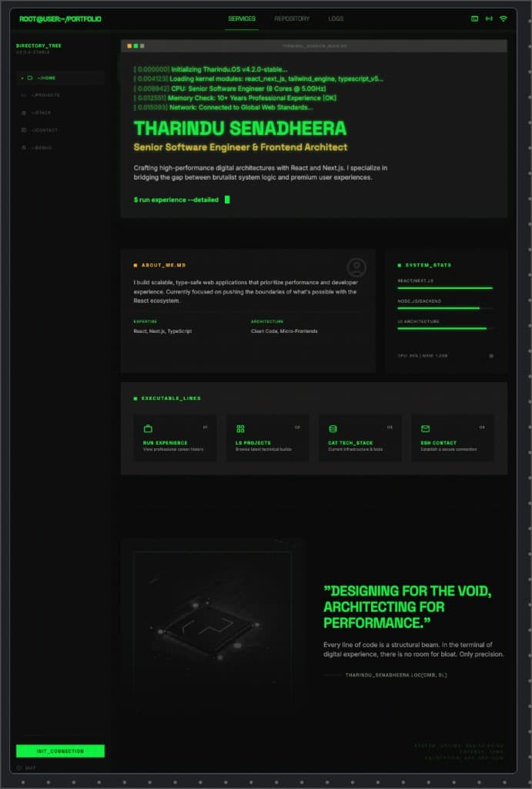Screen dimensions: 532x789
Task: Click the SYSTEM_STATS heading
Action: click(x=428, y=265)
